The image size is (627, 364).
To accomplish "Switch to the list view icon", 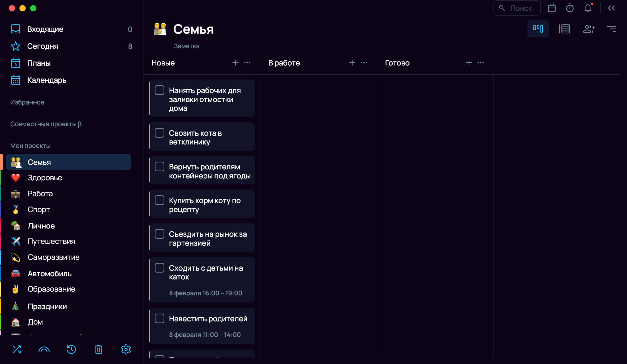I will coord(564,29).
